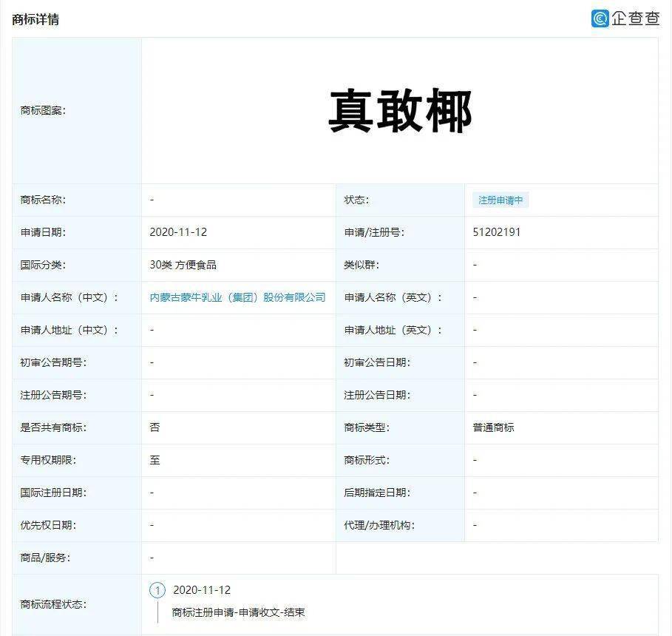Select the text 30类 方便食品
Screen dimensions: 672x636
click(183, 265)
